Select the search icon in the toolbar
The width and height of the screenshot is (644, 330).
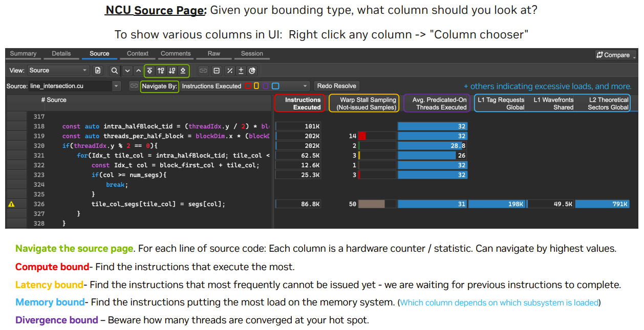pos(115,71)
